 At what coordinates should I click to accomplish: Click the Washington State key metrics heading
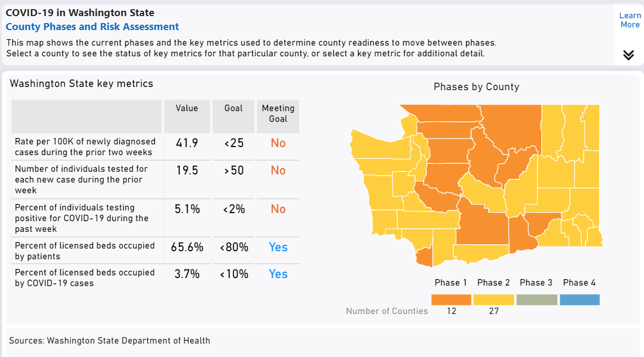[81, 84]
